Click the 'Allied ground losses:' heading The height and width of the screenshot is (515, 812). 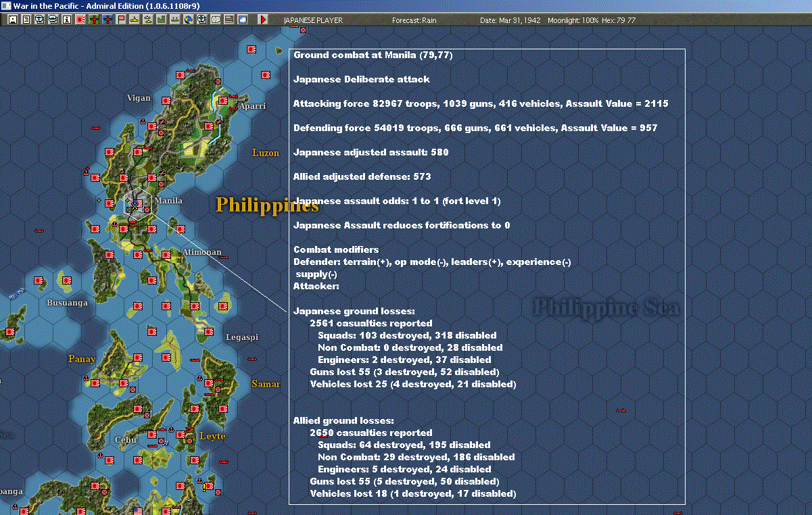coord(343,420)
